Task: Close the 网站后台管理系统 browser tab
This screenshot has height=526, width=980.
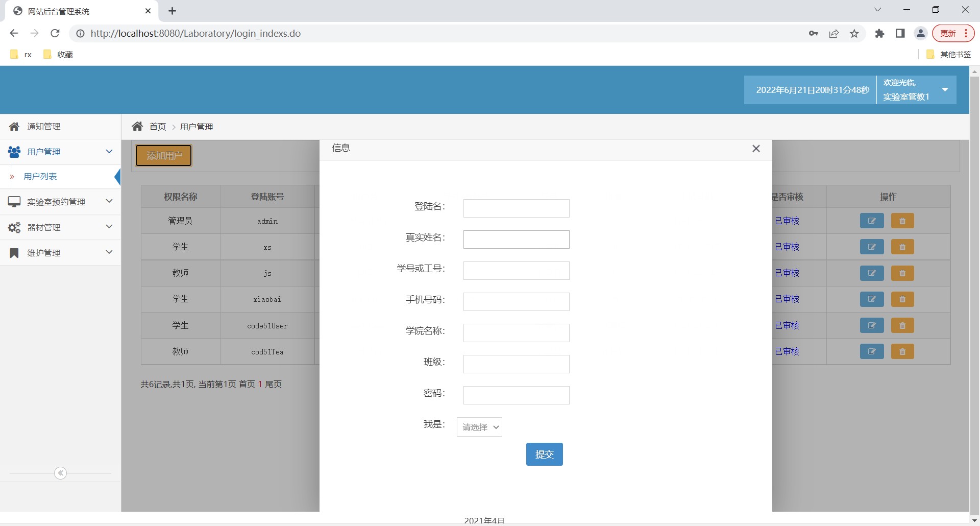Action: [x=148, y=11]
